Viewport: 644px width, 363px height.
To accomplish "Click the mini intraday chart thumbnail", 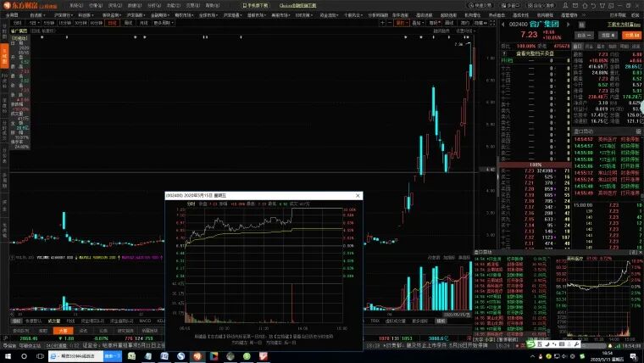I will coord(600,297).
